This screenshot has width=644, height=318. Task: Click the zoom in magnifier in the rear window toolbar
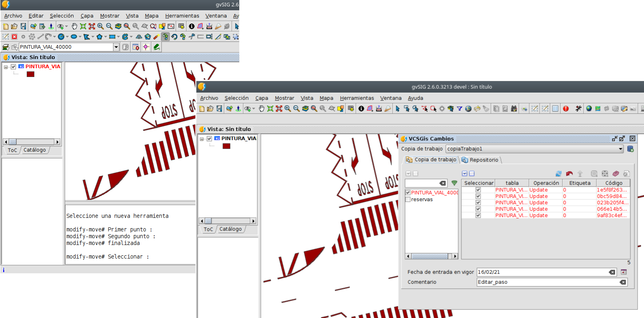[x=101, y=26]
